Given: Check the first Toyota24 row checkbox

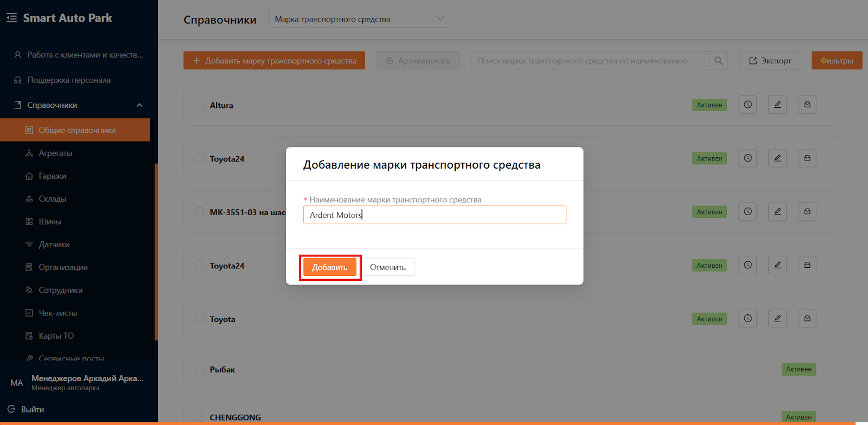Looking at the screenshot, I should [199, 158].
